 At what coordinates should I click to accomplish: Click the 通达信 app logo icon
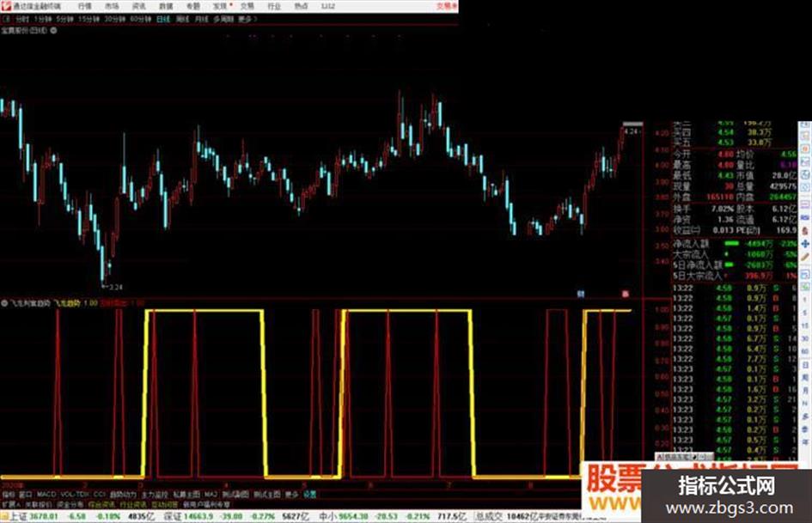(x=6, y=6)
